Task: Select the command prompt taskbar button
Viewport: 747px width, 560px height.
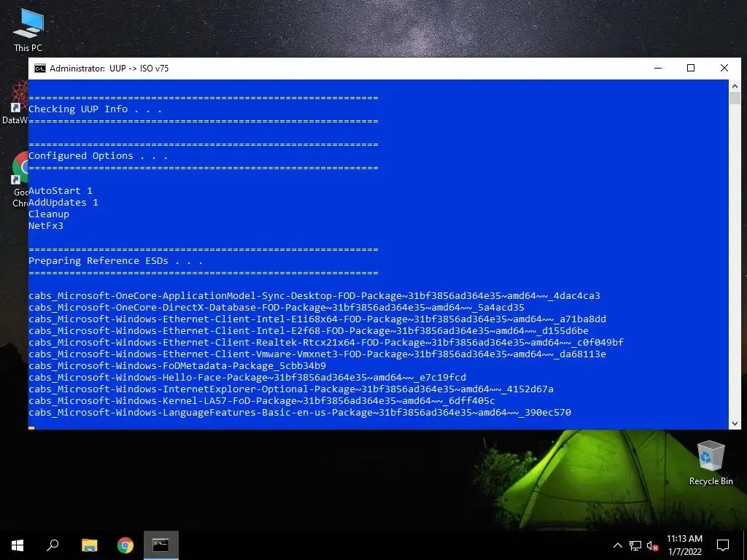Action: tap(161, 545)
